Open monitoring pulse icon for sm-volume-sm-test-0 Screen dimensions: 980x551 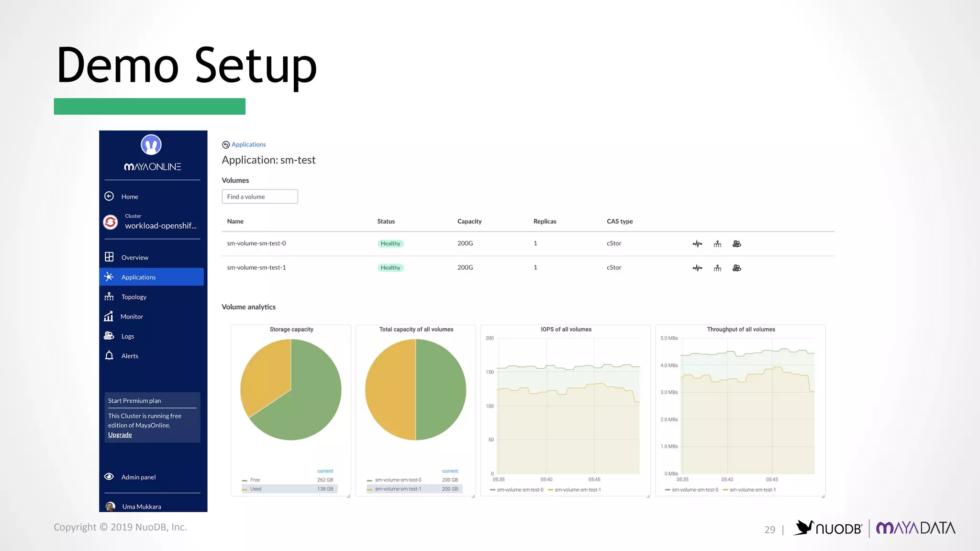698,244
